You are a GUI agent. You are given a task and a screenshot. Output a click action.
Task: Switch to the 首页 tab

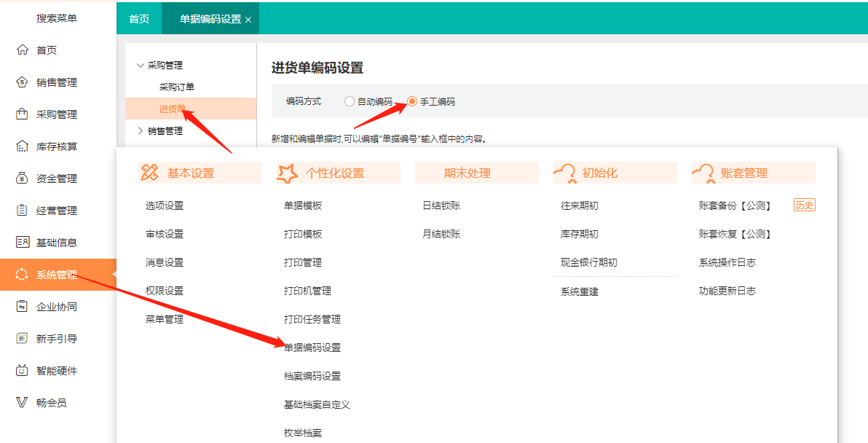[139, 19]
